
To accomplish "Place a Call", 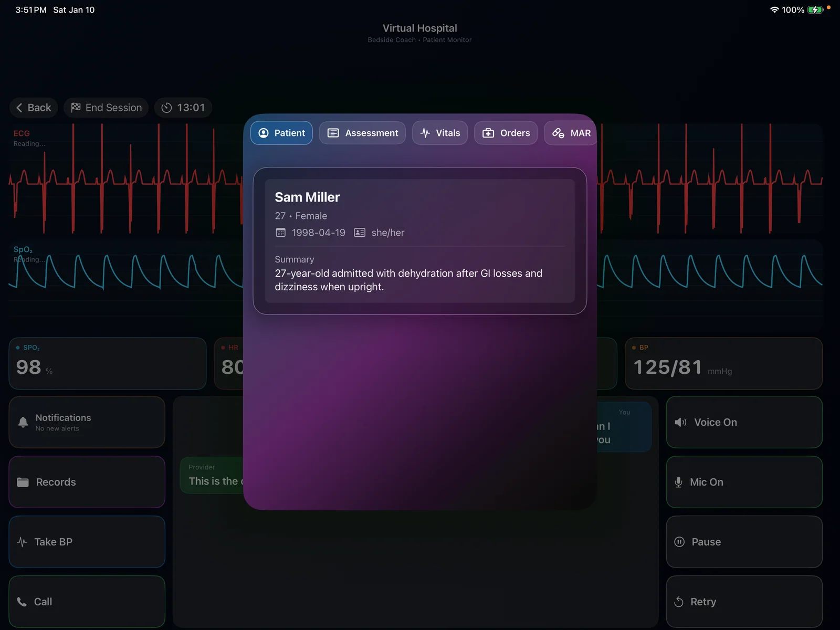I will pos(87,602).
